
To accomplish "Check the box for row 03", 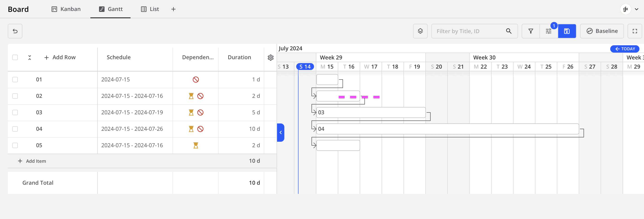I will pos(15,112).
